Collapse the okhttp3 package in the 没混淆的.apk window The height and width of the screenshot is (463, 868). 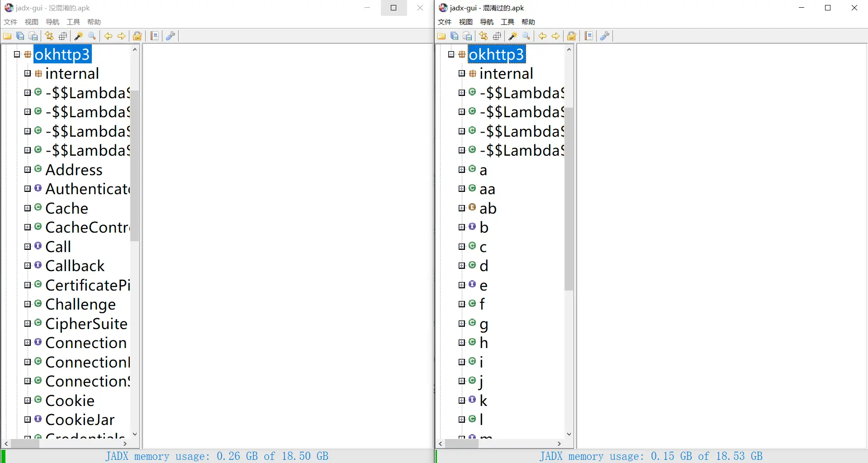(x=17, y=54)
